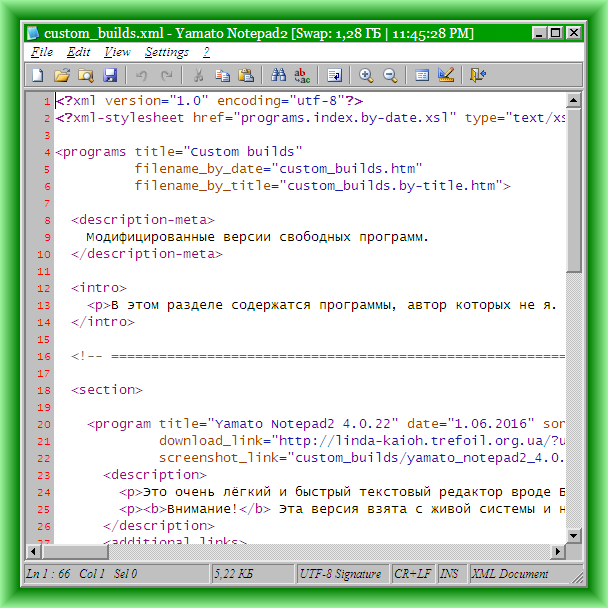The height and width of the screenshot is (608, 608).
Task: Paste using the clipboard icon
Action: pyautogui.click(x=246, y=75)
